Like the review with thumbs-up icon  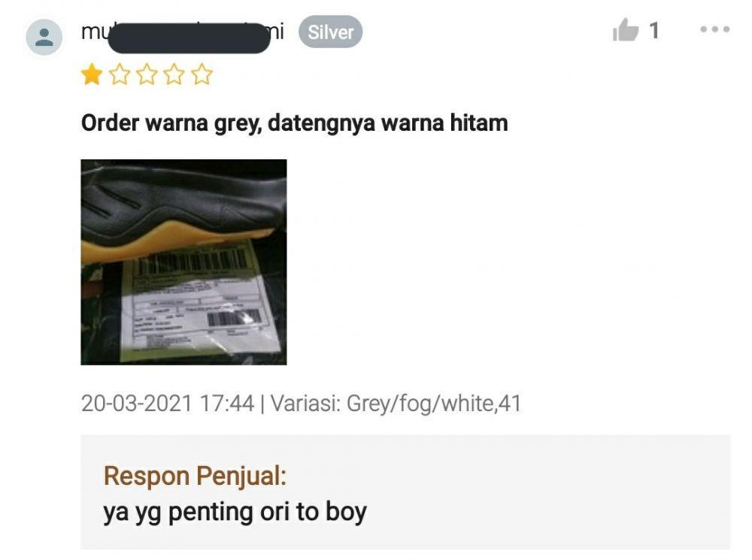[626, 30]
